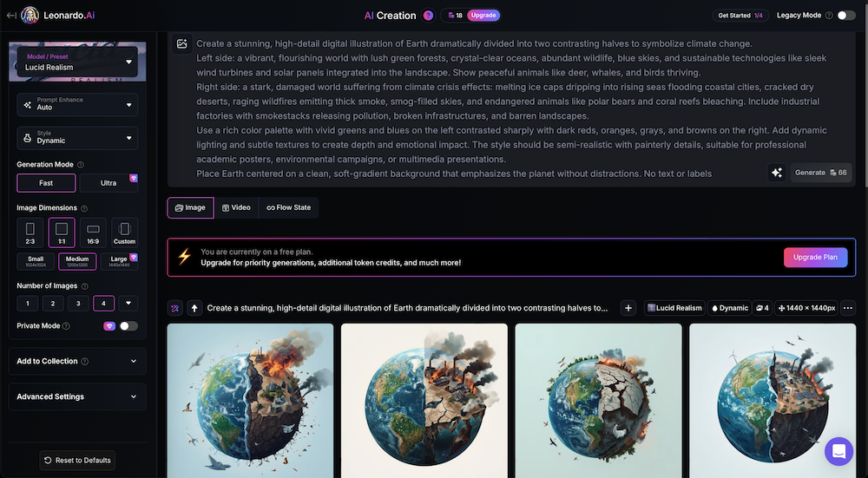Switch to the Video tab
The height and width of the screenshot is (478, 868).
coord(236,208)
